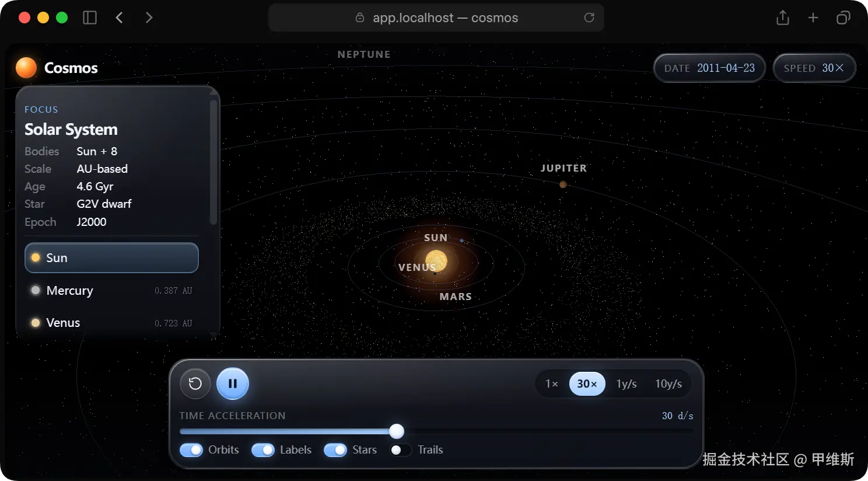Go forward with the browser forward arrow
The height and width of the screenshot is (481, 868).
coord(149,18)
